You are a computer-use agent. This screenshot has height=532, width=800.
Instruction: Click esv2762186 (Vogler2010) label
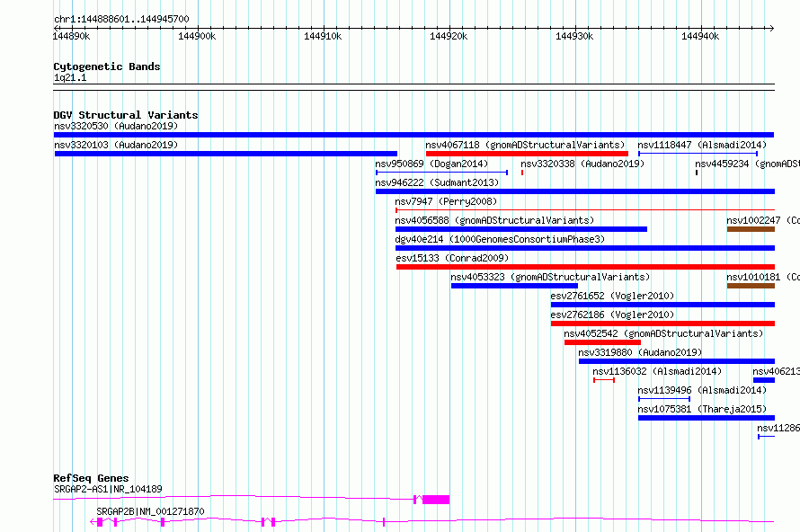612,315
